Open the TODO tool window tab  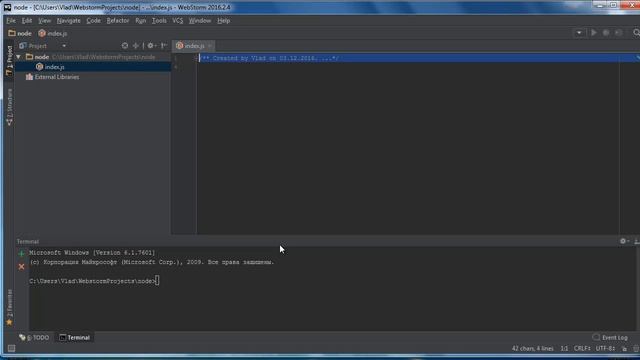[34, 338]
